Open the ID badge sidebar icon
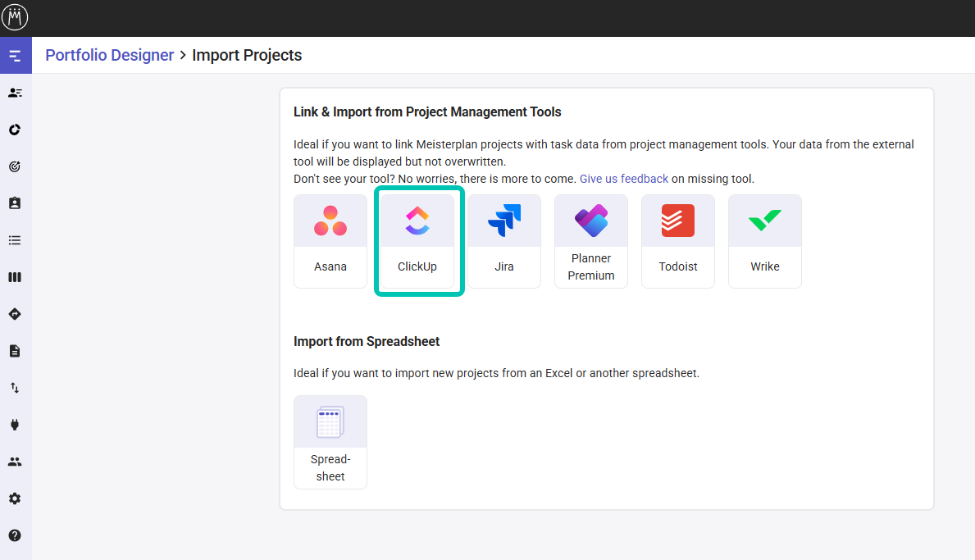The height and width of the screenshot is (560, 975). (15, 203)
